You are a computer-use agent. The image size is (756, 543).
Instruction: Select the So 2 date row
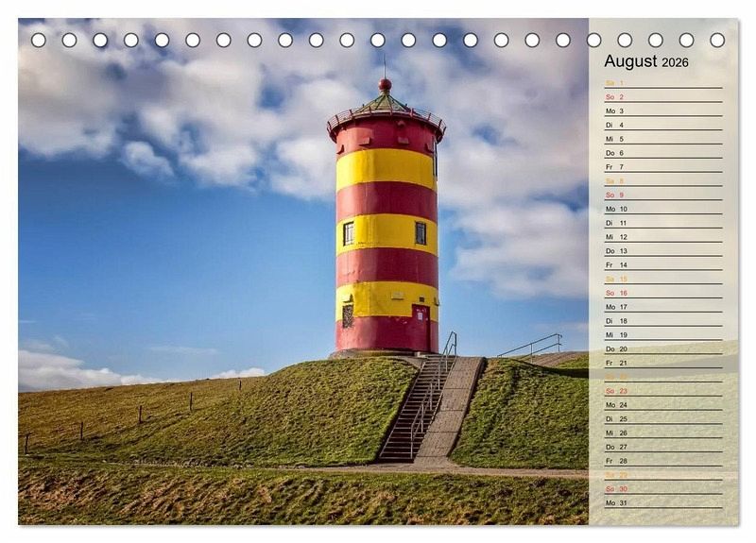tap(662, 97)
